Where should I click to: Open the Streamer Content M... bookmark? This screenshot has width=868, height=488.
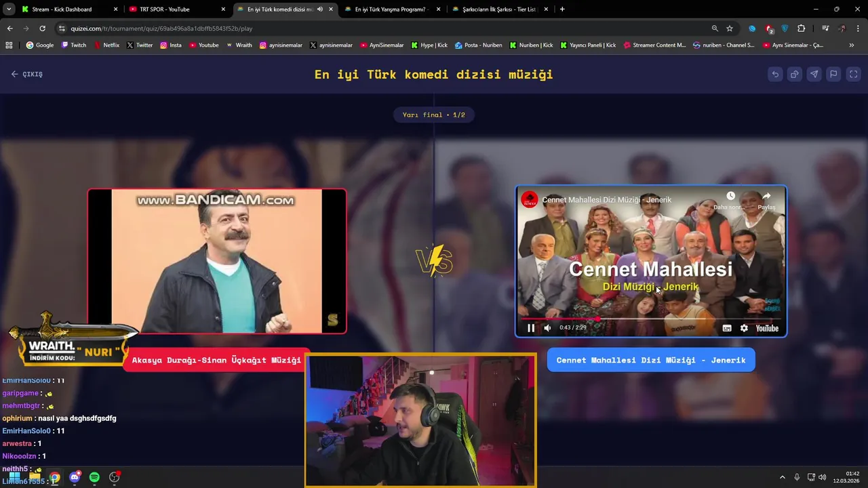click(654, 45)
